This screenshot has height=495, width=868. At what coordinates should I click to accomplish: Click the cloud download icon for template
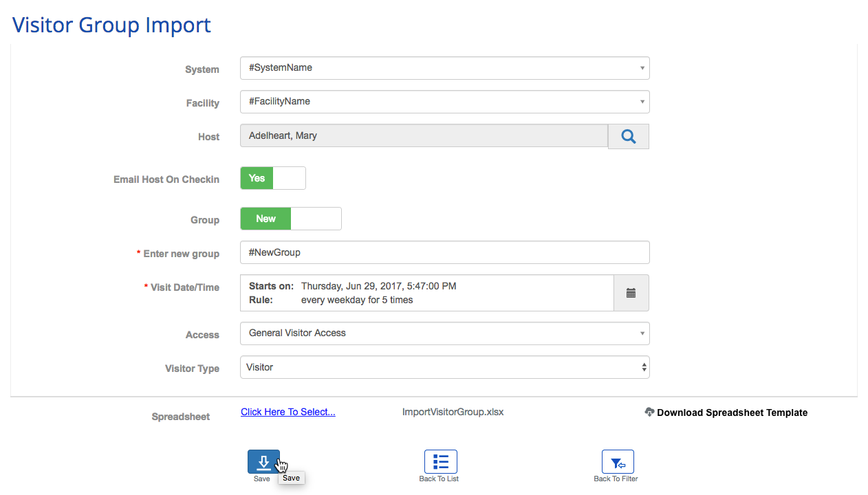(x=649, y=412)
